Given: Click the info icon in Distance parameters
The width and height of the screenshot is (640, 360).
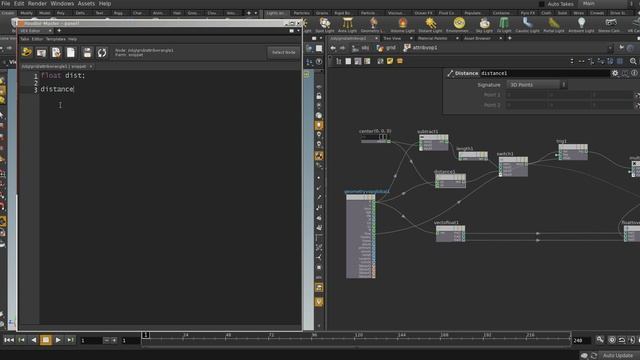Looking at the screenshot, I should pos(634,73).
